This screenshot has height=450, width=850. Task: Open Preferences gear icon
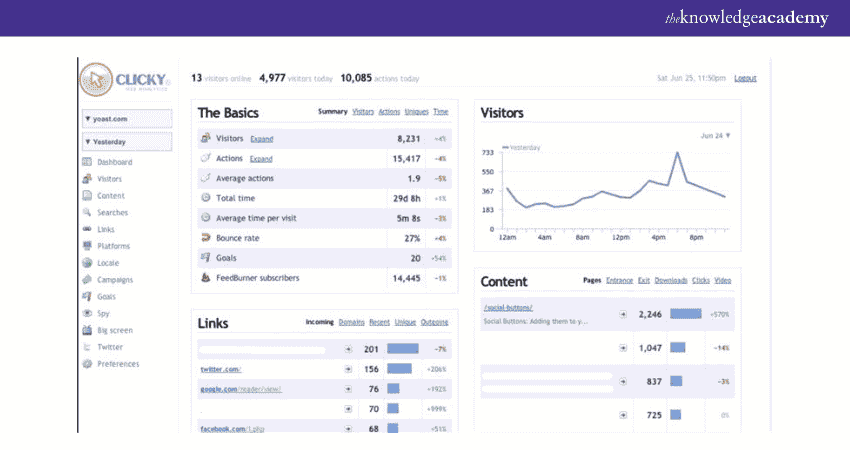88,364
